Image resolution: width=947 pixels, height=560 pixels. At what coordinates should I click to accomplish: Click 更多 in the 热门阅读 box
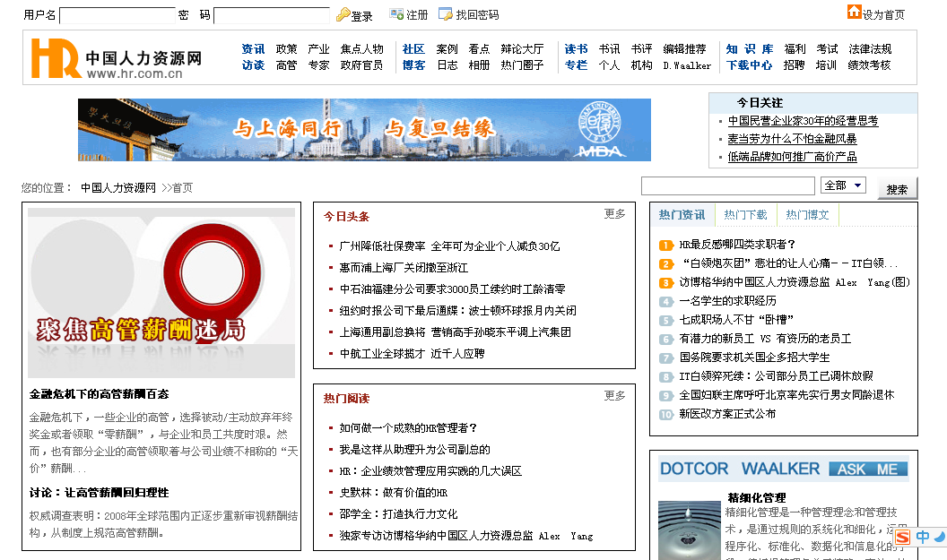coord(615,395)
